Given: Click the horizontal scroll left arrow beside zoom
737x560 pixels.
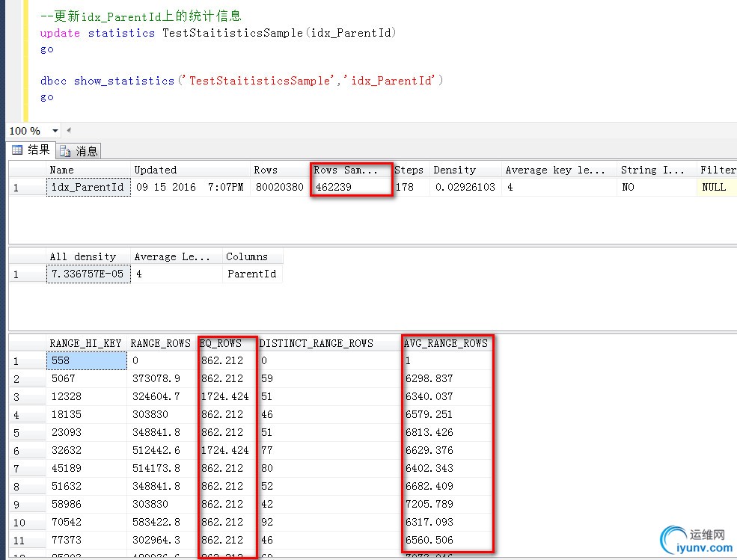Looking at the screenshot, I should pos(69,131).
